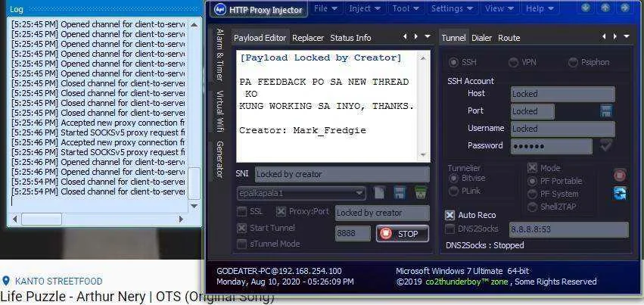Click the checkmark icon beside Password field
This screenshot has height=305, width=644.
point(606,145)
